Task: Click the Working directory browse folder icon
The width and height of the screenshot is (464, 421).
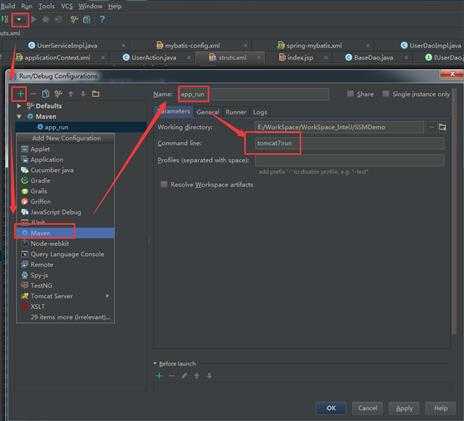Action: point(442,127)
